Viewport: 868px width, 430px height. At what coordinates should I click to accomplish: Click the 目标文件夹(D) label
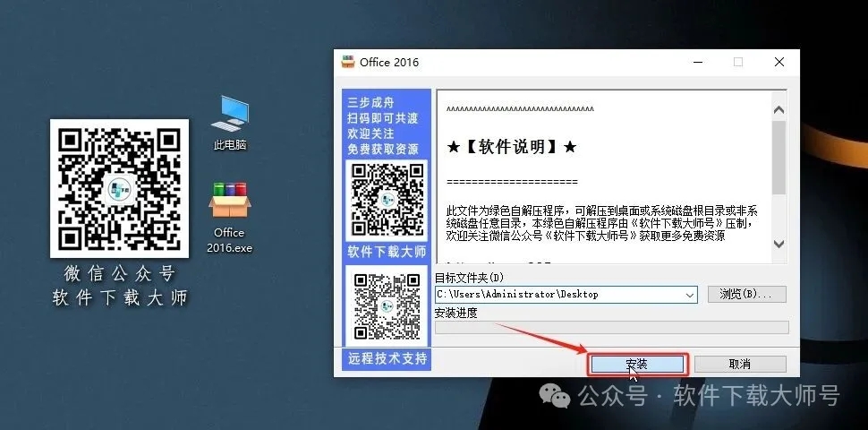click(470, 278)
